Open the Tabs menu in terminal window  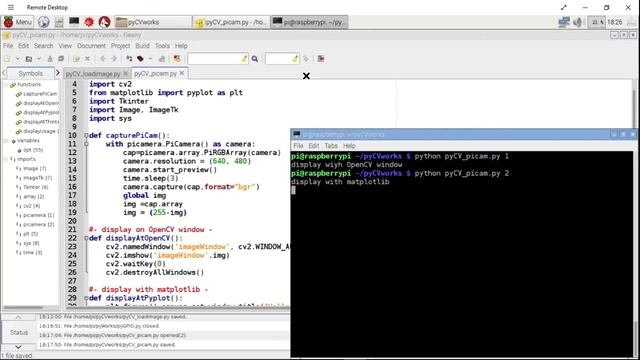(x=331, y=146)
